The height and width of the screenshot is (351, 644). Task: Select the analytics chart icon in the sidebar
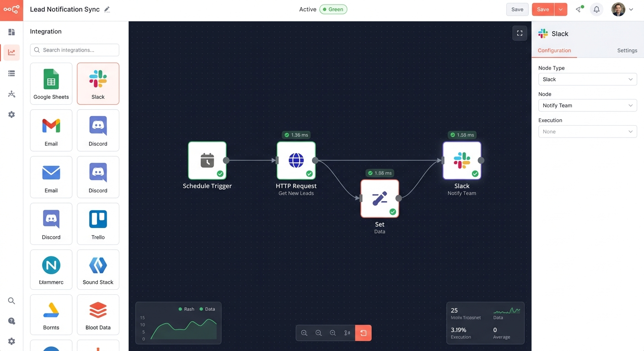click(11, 53)
